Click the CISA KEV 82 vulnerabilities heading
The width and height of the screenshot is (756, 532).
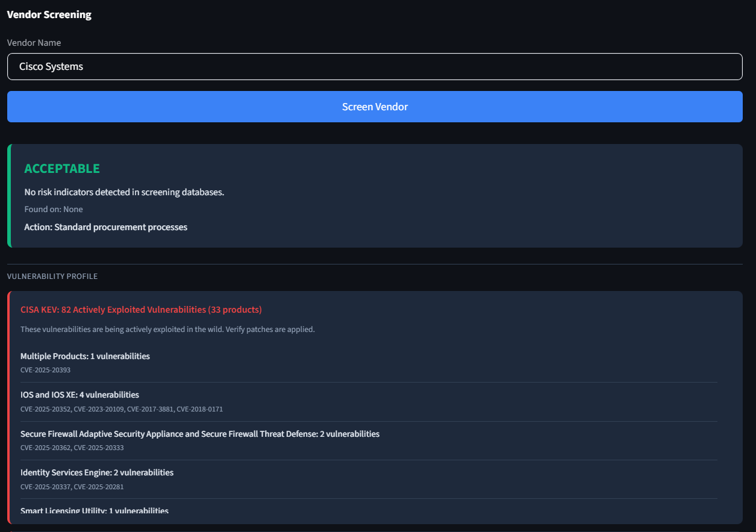[141, 310]
